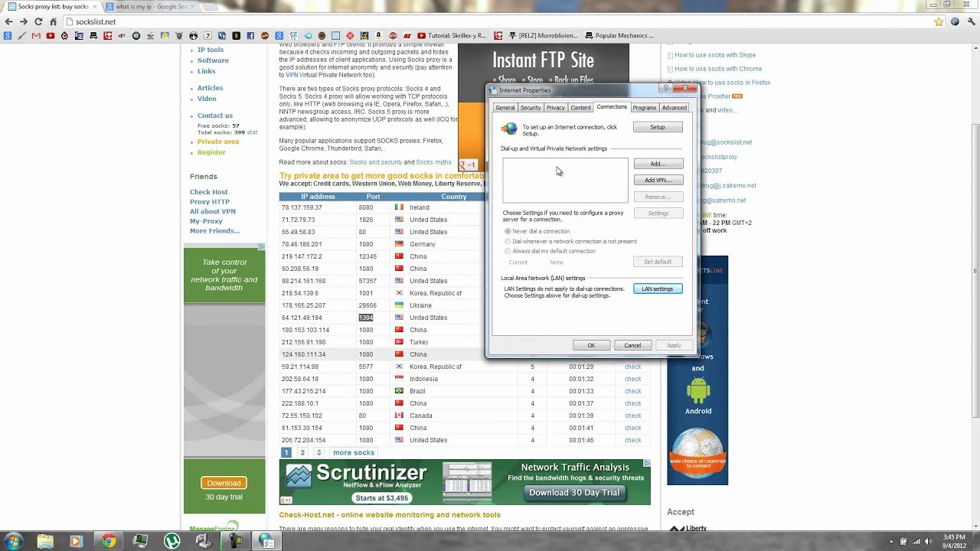This screenshot has height=551, width=980.
Task: Click 'Download 30 Day Trial' Scrutinizer ad button
Action: point(574,493)
